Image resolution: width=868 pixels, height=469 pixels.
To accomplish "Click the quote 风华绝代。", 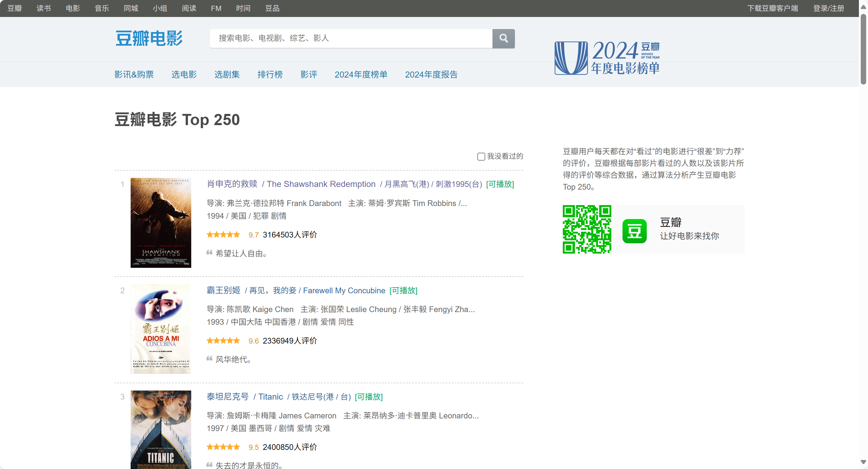I will (233, 360).
